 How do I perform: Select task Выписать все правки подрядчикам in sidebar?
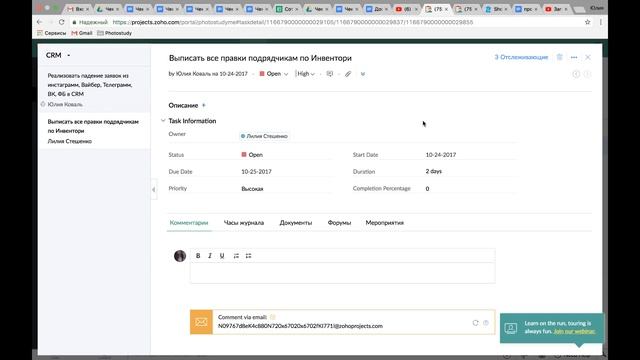click(x=93, y=126)
